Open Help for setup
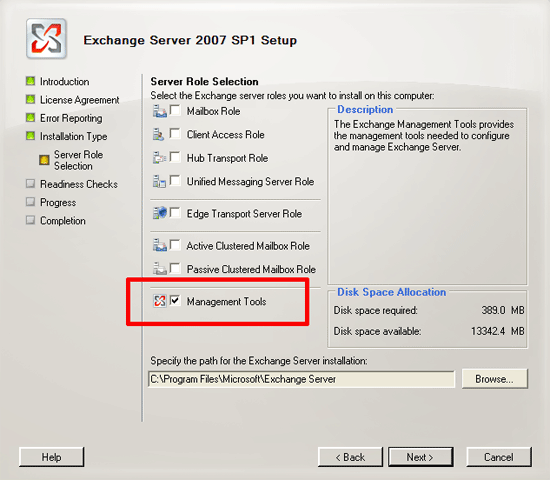Viewport: 550px width, 480px height. pyautogui.click(x=52, y=457)
